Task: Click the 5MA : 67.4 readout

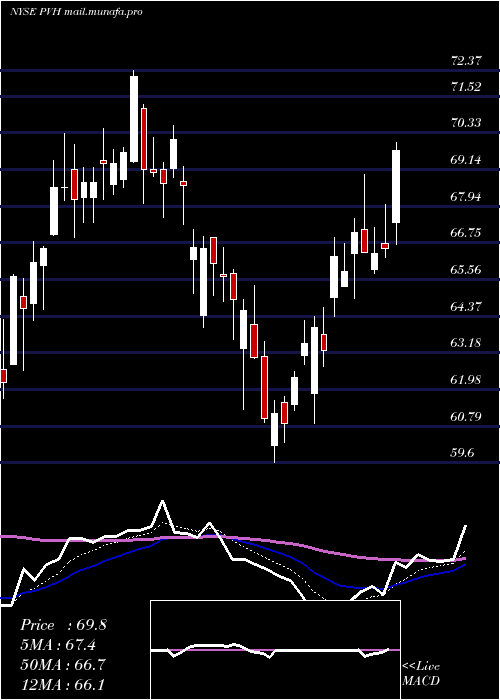Action: [58, 645]
